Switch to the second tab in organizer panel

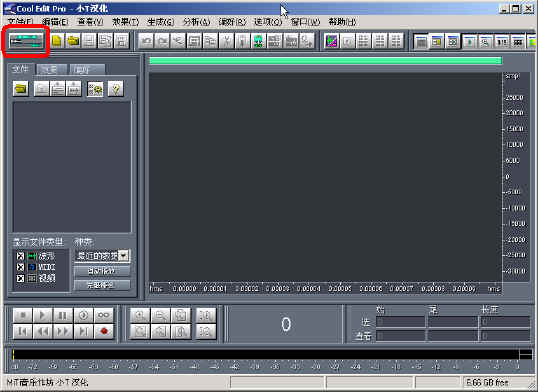coord(50,70)
